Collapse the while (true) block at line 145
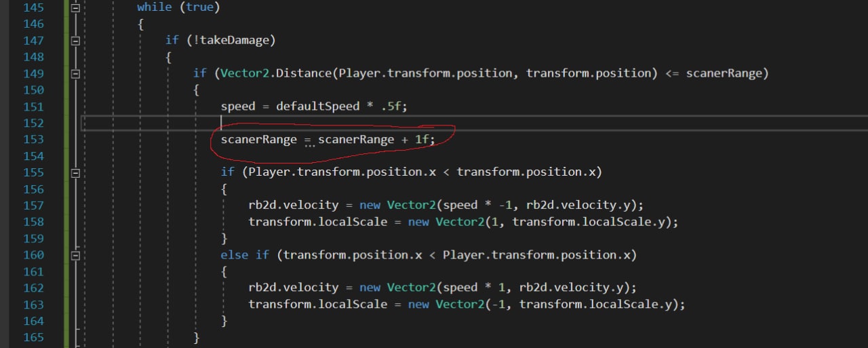This screenshot has height=348, width=868. click(x=75, y=7)
